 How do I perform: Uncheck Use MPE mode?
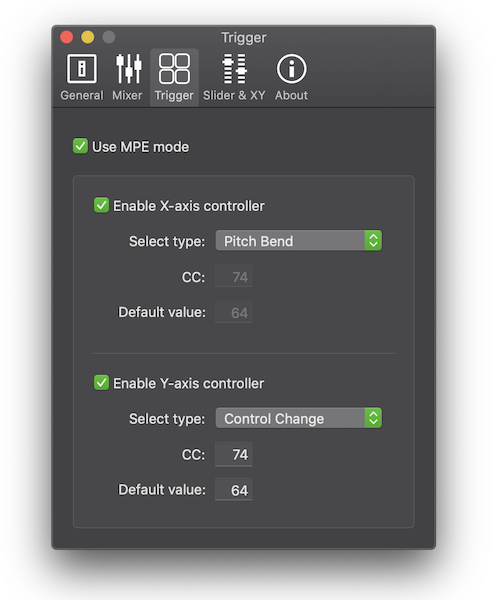pyautogui.click(x=80, y=146)
